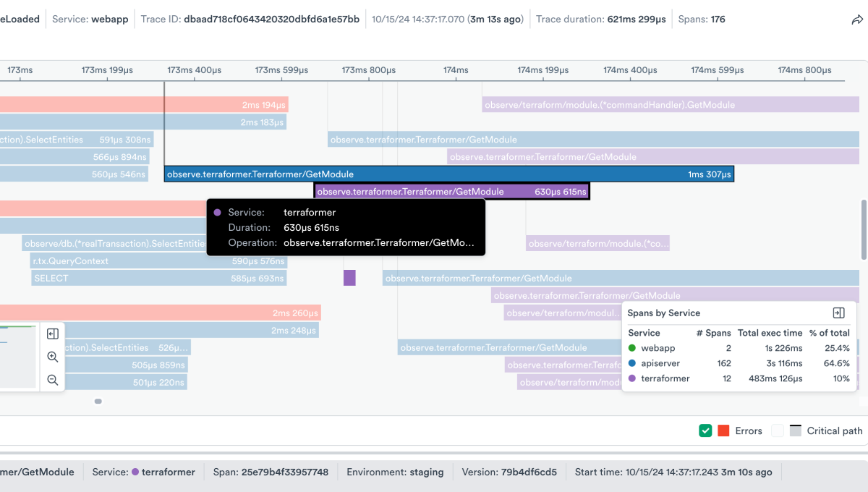This screenshot has height=492, width=868.
Task: Click the '% of total' column header
Action: [830, 333]
